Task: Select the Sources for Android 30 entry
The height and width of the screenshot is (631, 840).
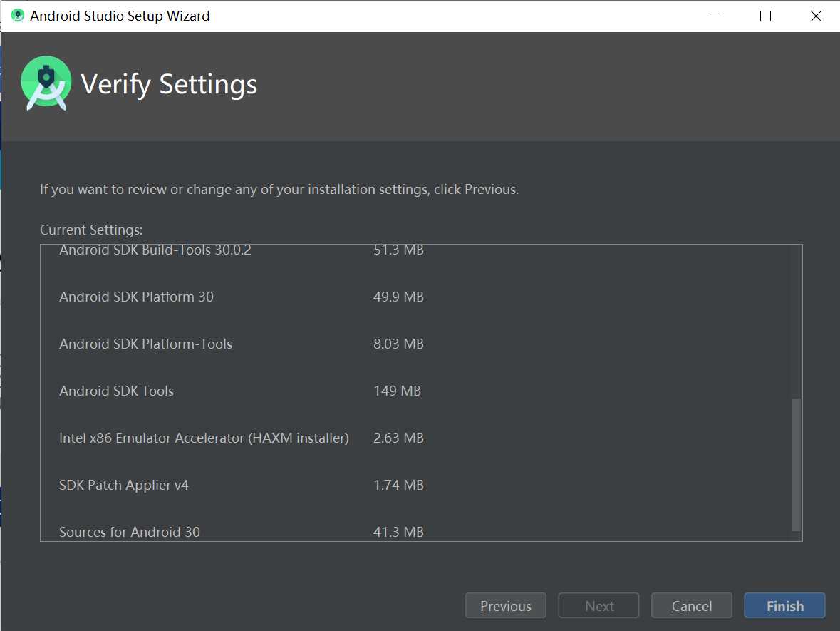Action: click(129, 532)
